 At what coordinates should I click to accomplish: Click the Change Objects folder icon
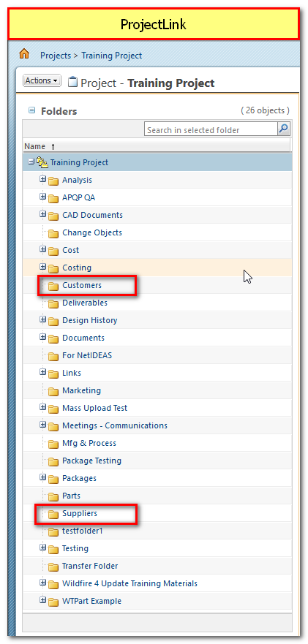click(53, 233)
